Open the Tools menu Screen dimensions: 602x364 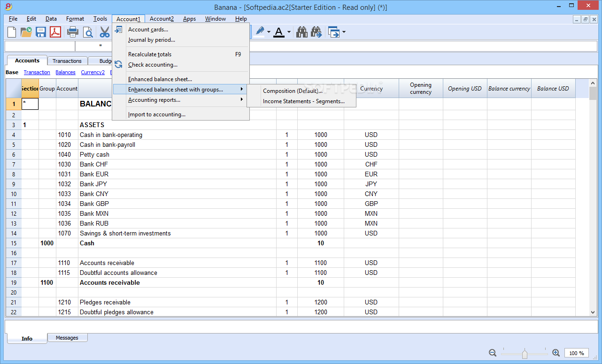pos(100,19)
